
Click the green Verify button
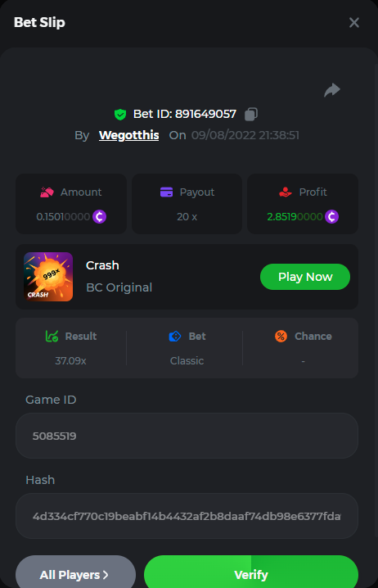251,572
